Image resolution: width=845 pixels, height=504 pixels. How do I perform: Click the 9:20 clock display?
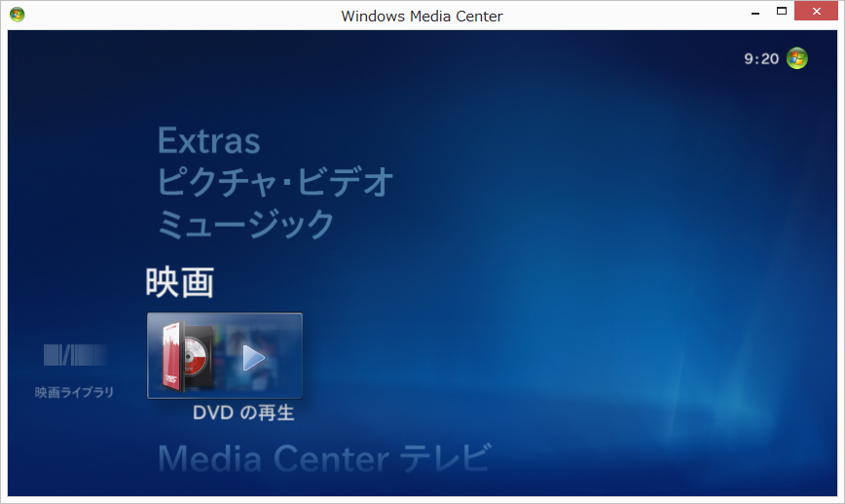tap(761, 58)
